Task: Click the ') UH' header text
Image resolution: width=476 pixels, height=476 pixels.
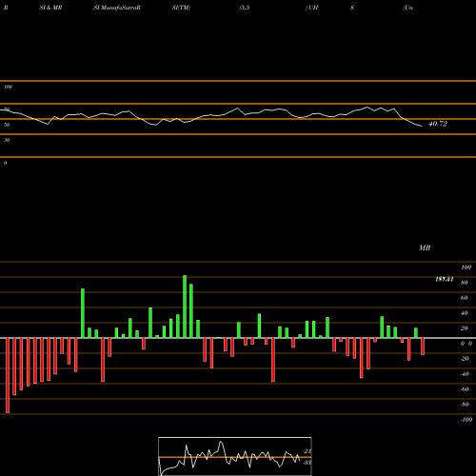Action: click(x=311, y=8)
